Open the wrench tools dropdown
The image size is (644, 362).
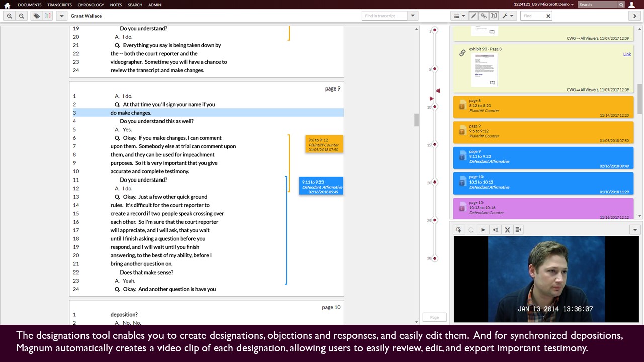[508, 16]
